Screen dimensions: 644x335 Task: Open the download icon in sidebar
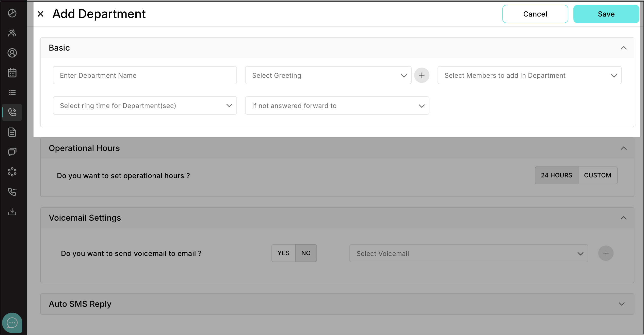tap(12, 211)
